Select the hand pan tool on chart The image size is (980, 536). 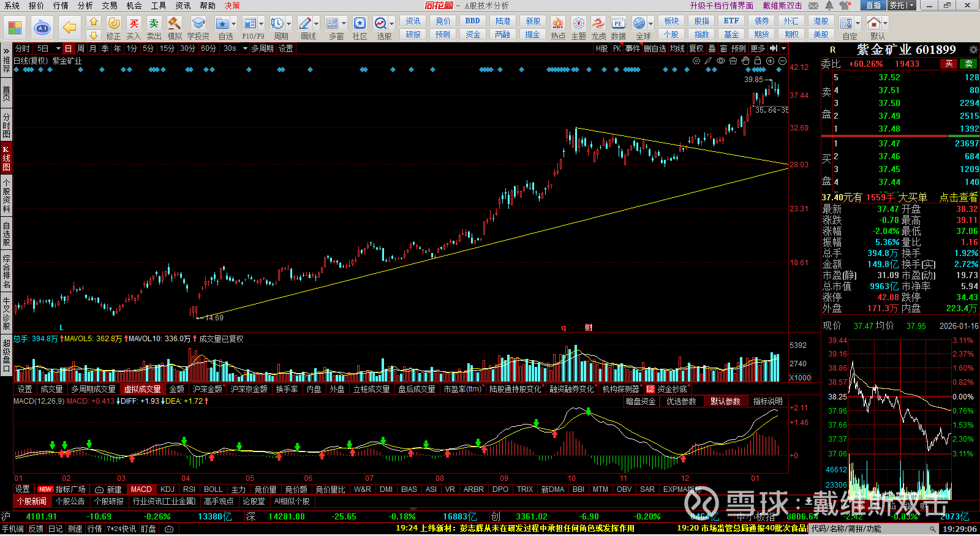[745, 61]
